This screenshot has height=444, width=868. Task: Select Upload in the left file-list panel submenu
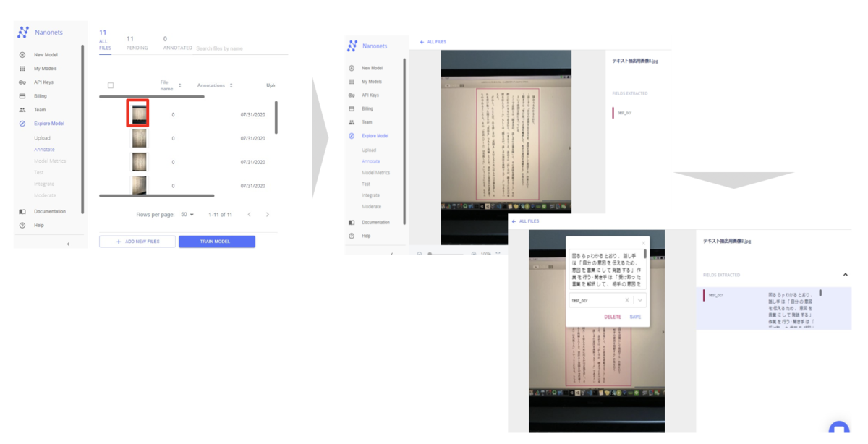coord(42,138)
